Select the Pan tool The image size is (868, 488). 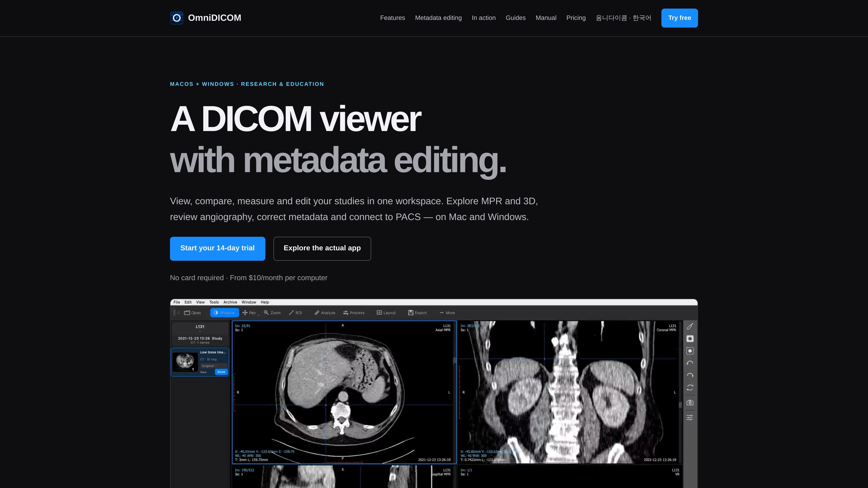(249, 312)
